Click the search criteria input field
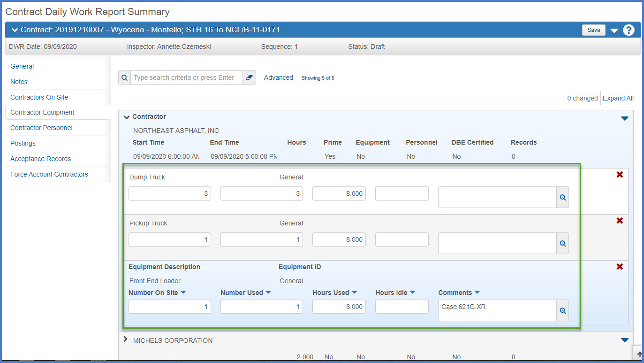This screenshot has height=363, width=644. point(187,78)
